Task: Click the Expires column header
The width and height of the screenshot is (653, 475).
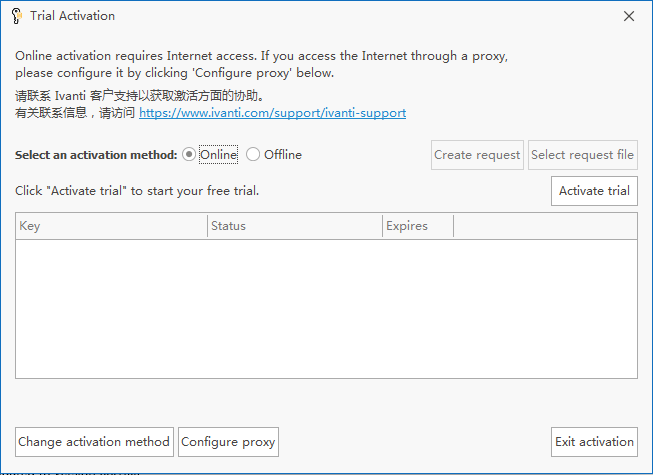Action: click(x=418, y=226)
